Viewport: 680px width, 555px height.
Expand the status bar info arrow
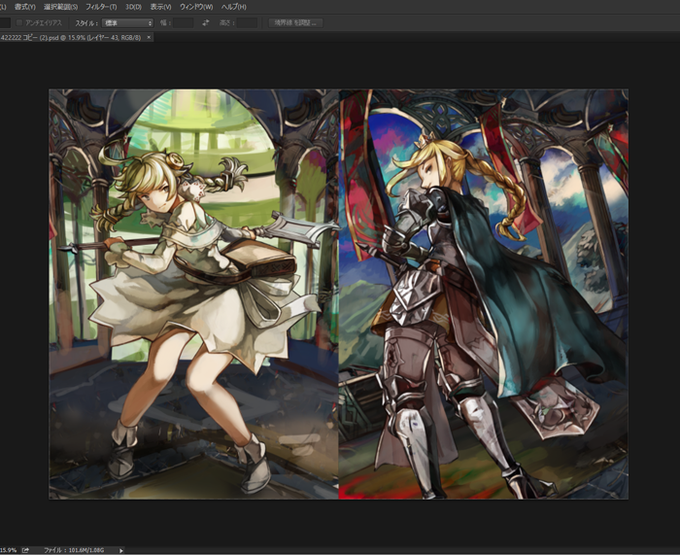coord(121,550)
